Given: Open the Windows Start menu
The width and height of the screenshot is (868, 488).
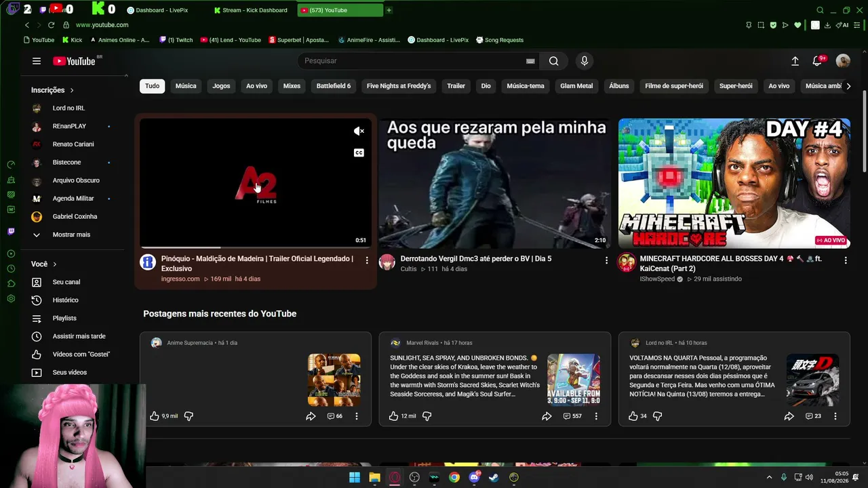Looking at the screenshot, I should (355, 477).
